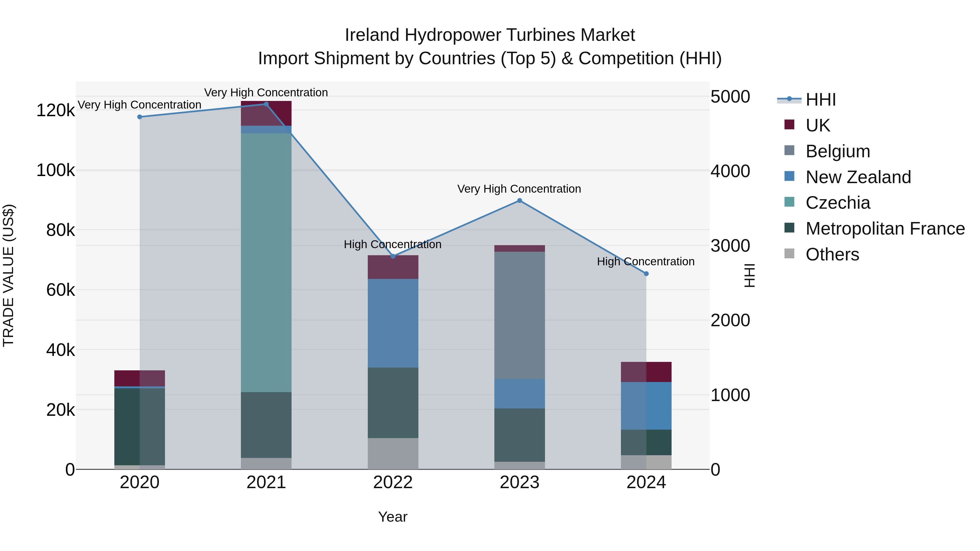Click Metropolitan France segment in 2023 bar
The image size is (980, 551).
(520, 435)
